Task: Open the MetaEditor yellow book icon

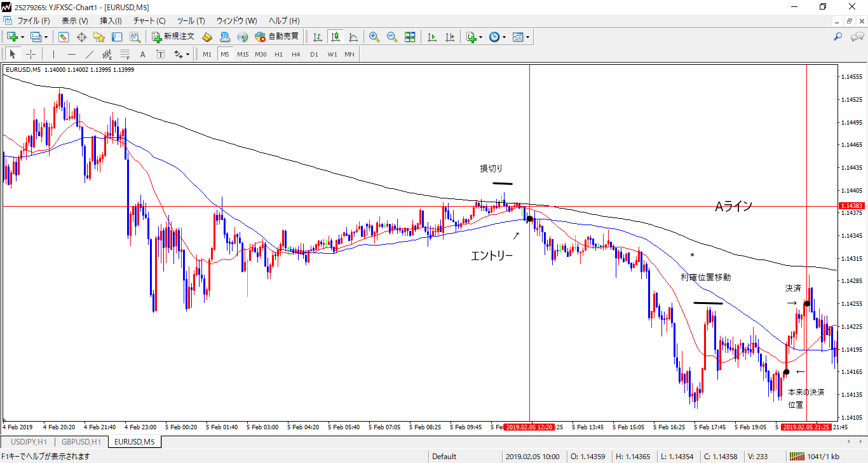Action: [207, 37]
